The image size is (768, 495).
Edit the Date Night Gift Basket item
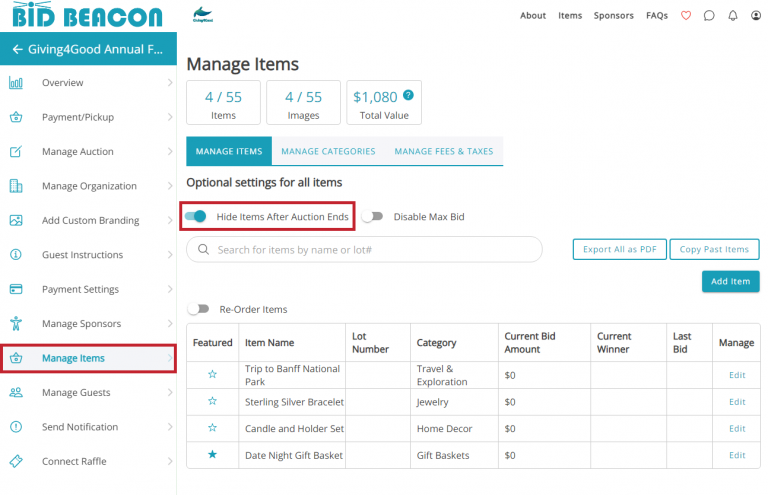[737, 455]
